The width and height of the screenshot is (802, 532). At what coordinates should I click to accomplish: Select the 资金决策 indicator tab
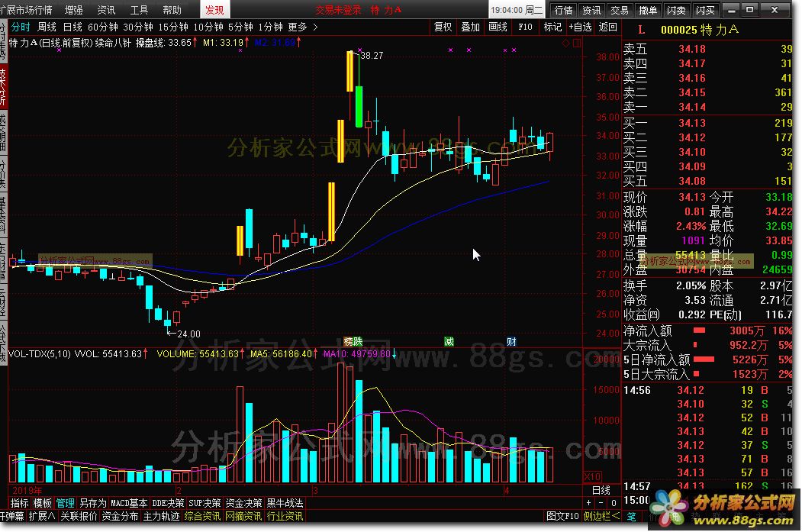pyautogui.click(x=243, y=503)
